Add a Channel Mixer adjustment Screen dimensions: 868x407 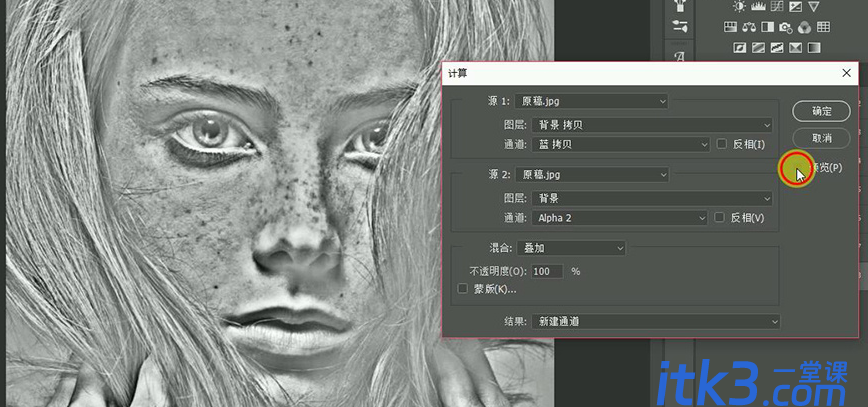804,27
